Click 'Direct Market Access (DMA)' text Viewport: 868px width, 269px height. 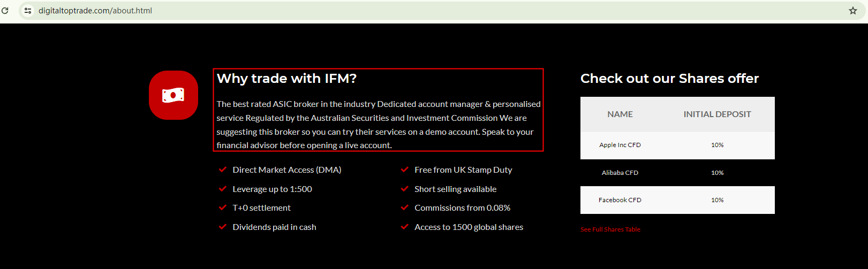tap(287, 170)
